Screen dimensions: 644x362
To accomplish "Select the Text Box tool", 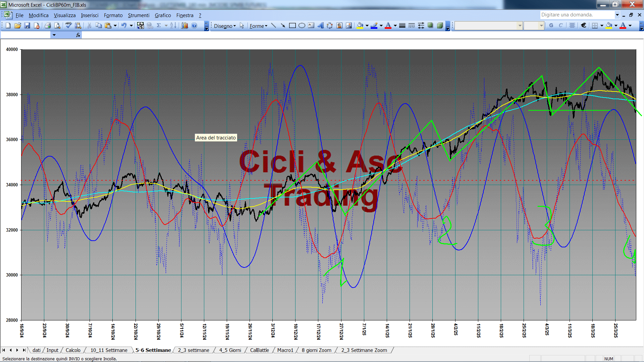I will coord(311,25).
